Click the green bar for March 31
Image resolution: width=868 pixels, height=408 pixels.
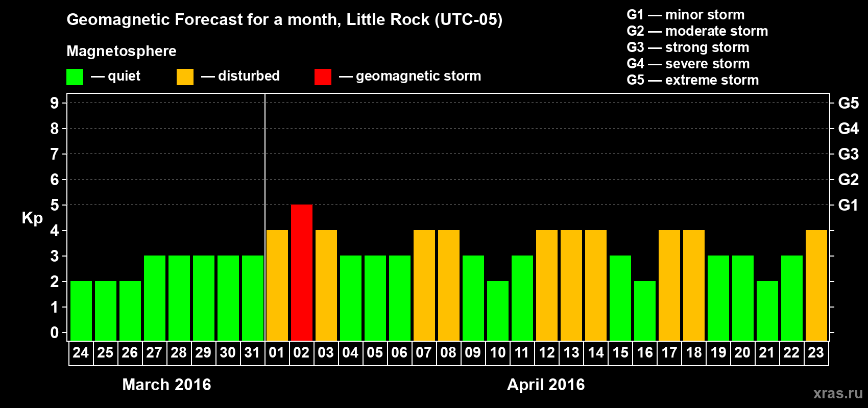[x=253, y=298]
